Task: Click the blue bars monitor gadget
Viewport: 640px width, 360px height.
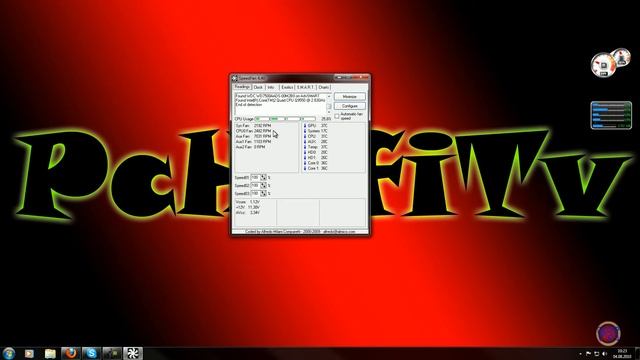Action: (611, 116)
